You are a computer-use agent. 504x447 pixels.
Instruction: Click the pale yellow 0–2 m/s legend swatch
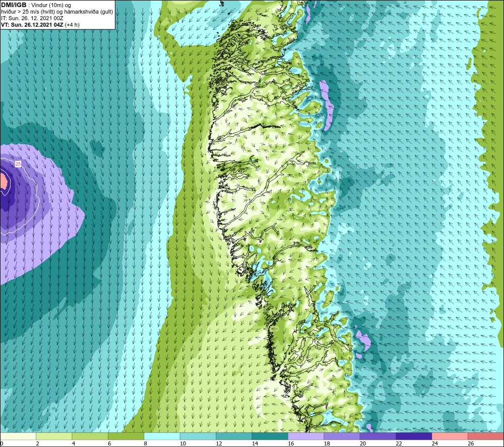[x=18, y=436]
